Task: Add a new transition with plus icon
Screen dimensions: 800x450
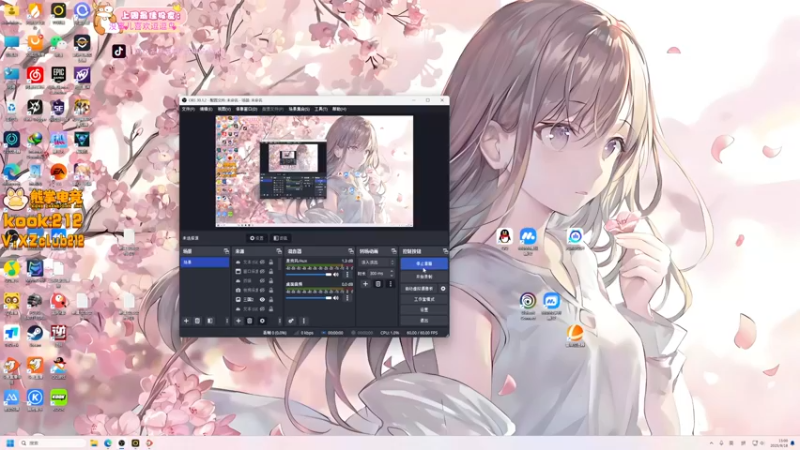Action: [365, 284]
